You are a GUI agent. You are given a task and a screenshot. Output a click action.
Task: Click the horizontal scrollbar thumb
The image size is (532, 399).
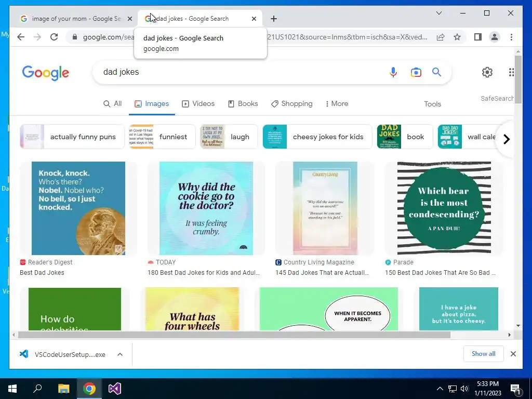coord(234,335)
